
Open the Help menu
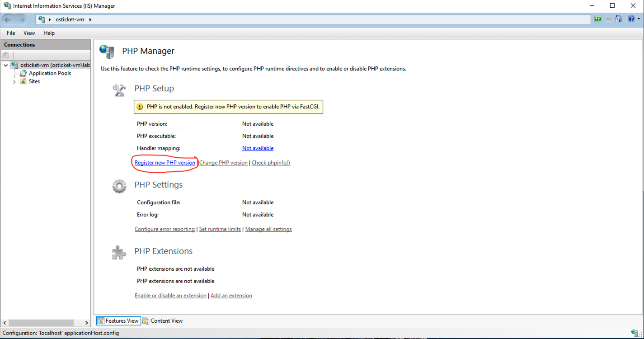click(49, 33)
